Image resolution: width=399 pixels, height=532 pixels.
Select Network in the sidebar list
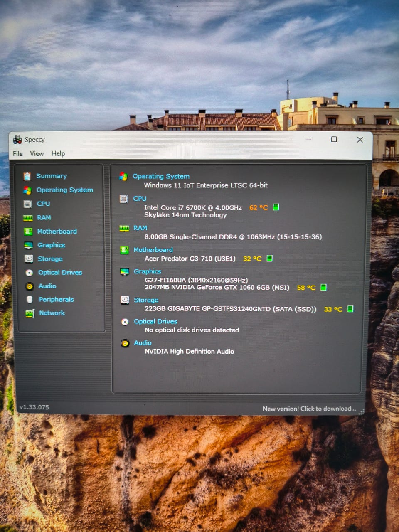[x=52, y=313]
